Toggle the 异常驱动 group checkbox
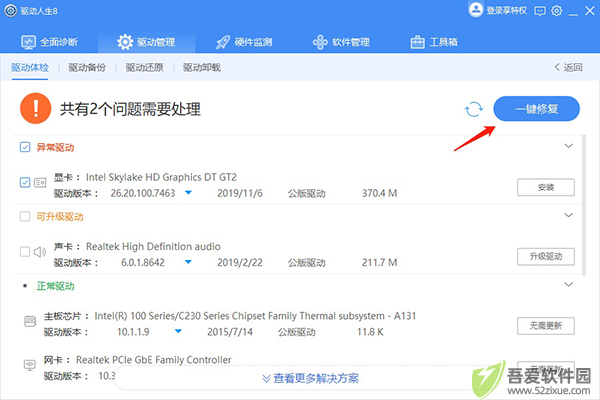This screenshot has height=400, width=600. [x=25, y=147]
